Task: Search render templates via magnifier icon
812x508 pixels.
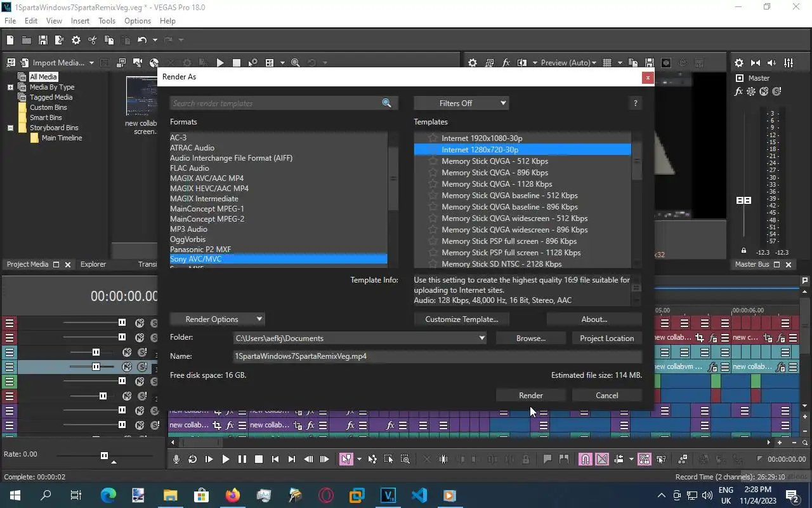Action: click(x=387, y=103)
